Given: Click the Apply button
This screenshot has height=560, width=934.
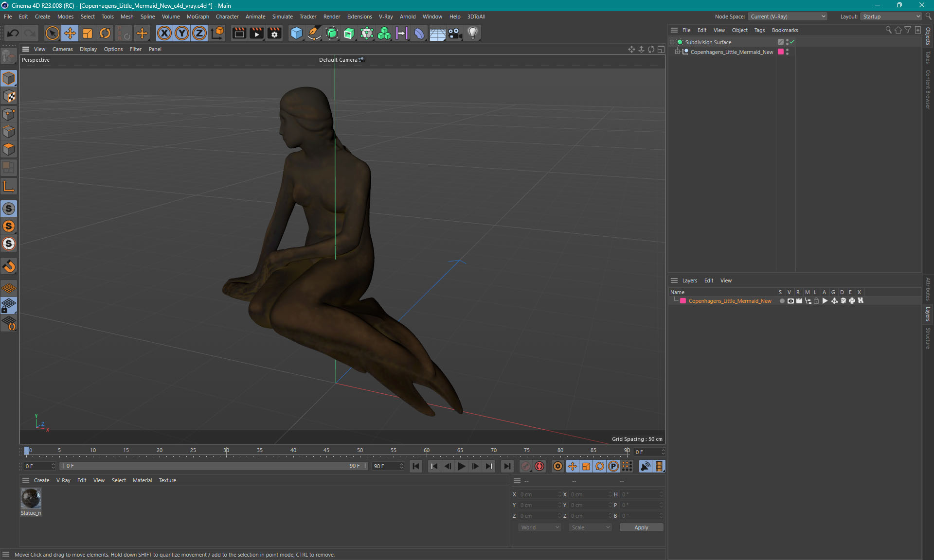Looking at the screenshot, I should pos(641,527).
